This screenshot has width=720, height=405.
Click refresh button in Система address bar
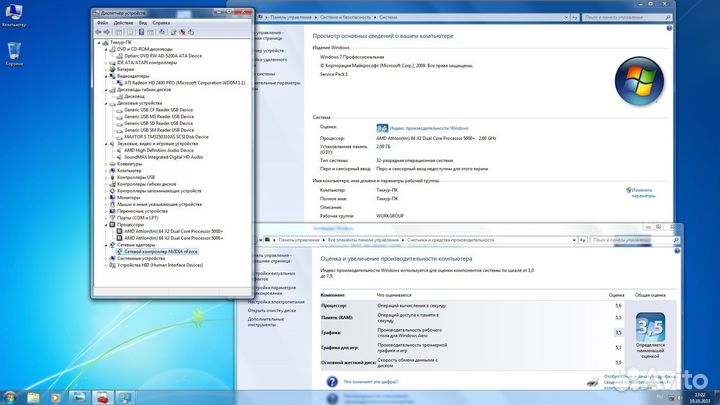[x=575, y=17]
